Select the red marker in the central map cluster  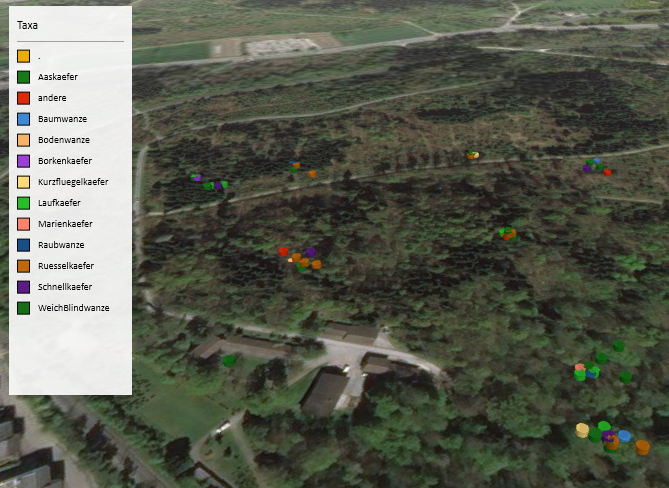(x=283, y=252)
